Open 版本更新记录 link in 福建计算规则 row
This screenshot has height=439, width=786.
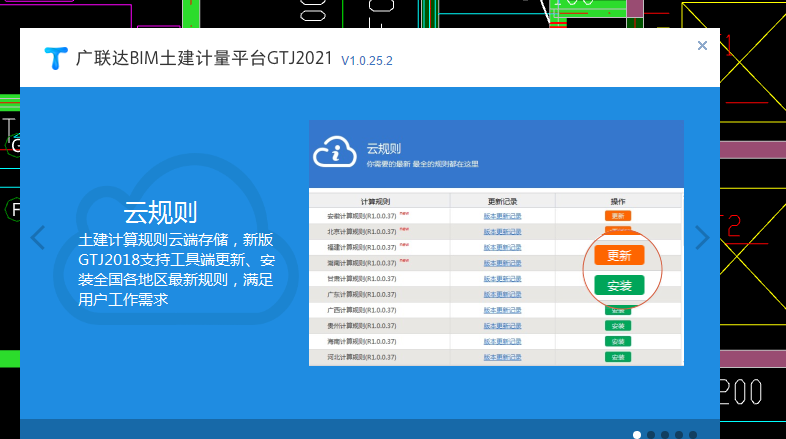point(502,247)
